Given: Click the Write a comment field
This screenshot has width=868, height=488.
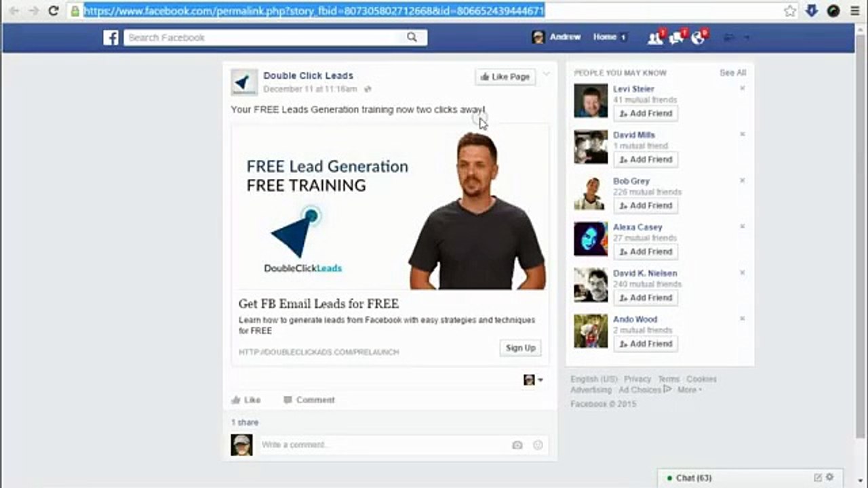Looking at the screenshot, I should (x=383, y=445).
